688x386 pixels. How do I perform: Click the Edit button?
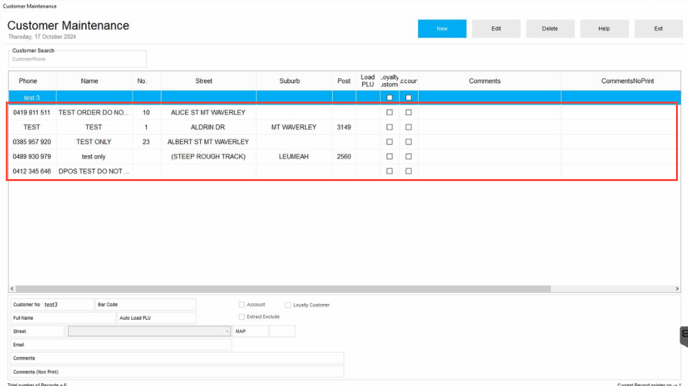click(x=496, y=29)
